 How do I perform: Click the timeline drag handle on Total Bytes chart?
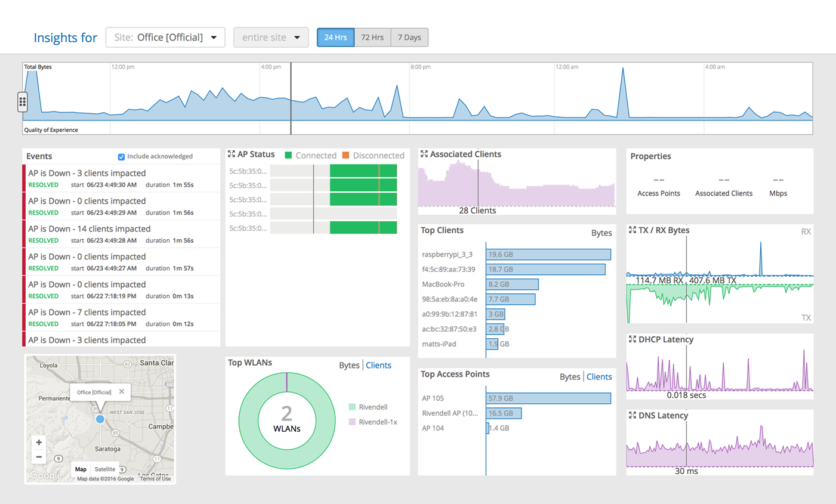point(23,102)
